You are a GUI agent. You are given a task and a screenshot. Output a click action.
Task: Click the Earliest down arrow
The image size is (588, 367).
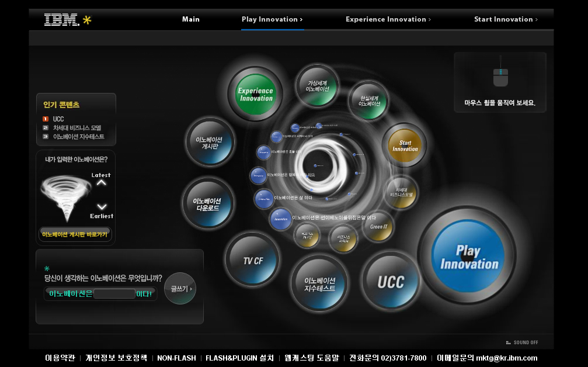coord(102,207)
